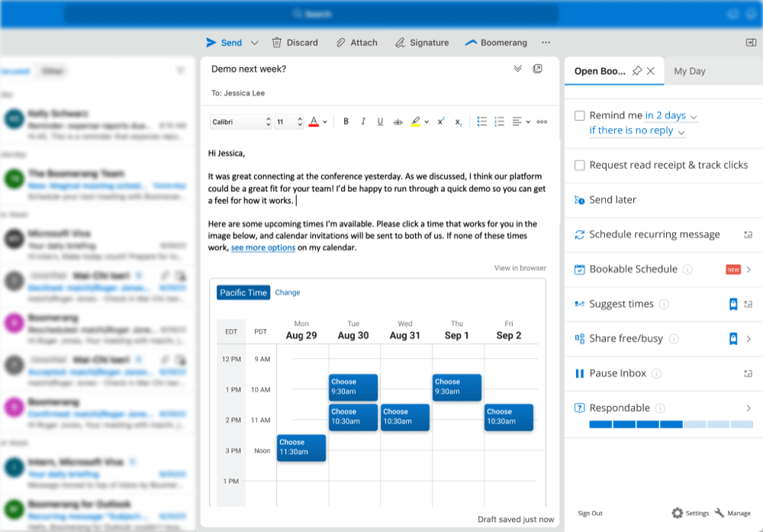
Task: Choose the Mon Aug 29 11:30am slot
Action: point(301,447)
